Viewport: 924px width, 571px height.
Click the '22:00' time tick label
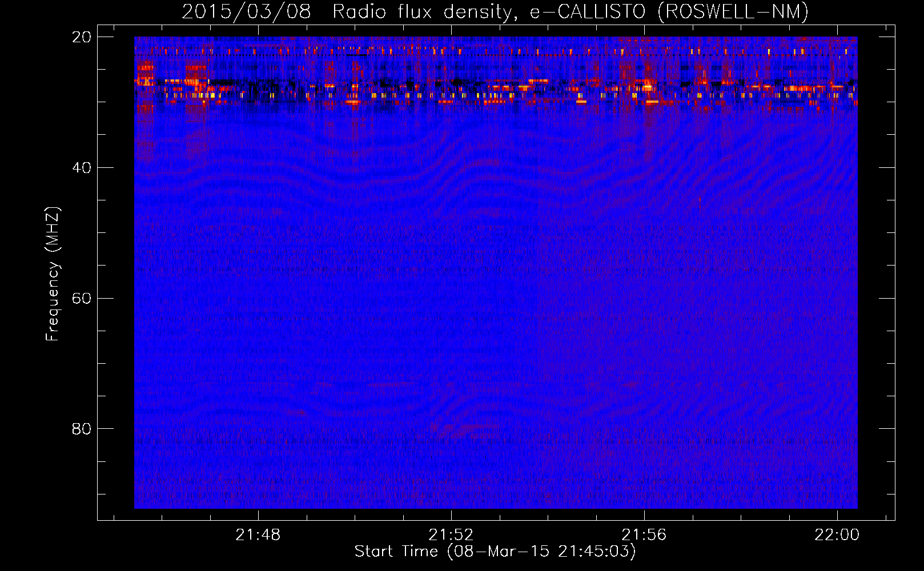(837, 535)
